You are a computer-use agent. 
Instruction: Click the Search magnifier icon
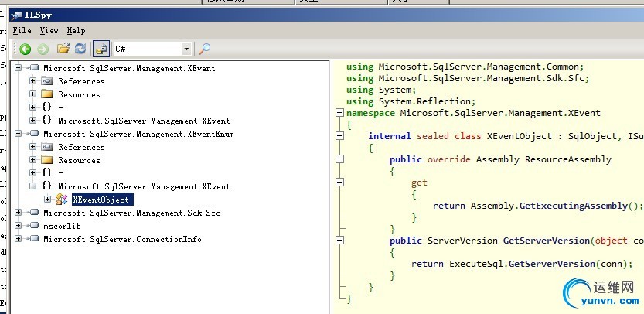[x=205, y=49]
